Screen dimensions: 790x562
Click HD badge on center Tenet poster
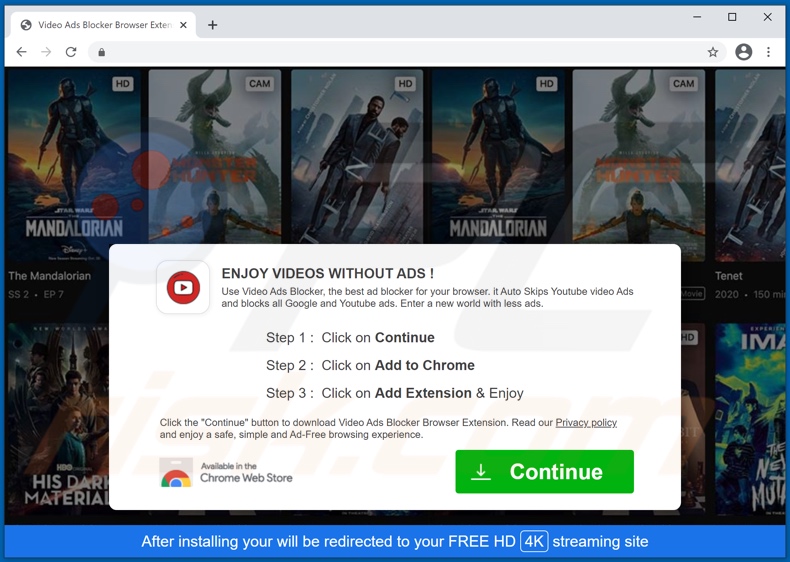(x=405, y=84)
